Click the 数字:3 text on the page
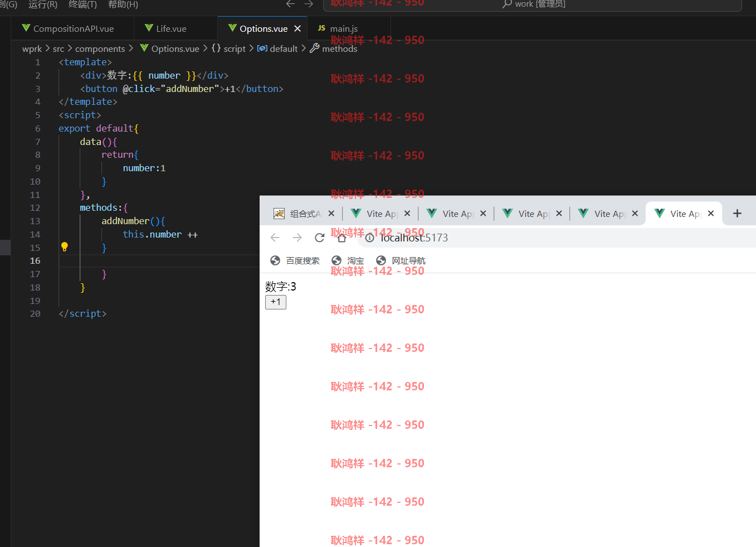756x547 pixels. coord(281,287)
